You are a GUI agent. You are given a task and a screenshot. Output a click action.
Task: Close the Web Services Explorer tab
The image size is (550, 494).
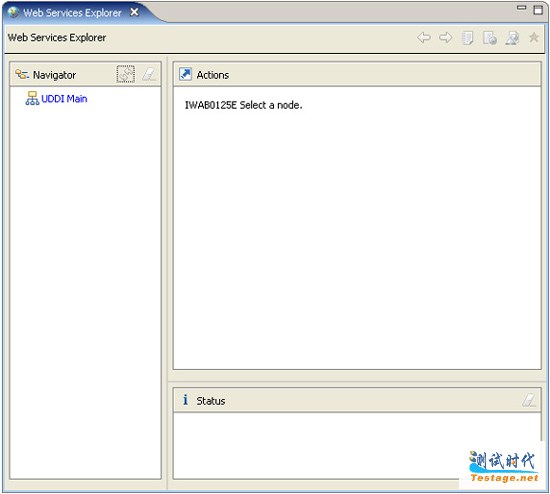[134, 12]
